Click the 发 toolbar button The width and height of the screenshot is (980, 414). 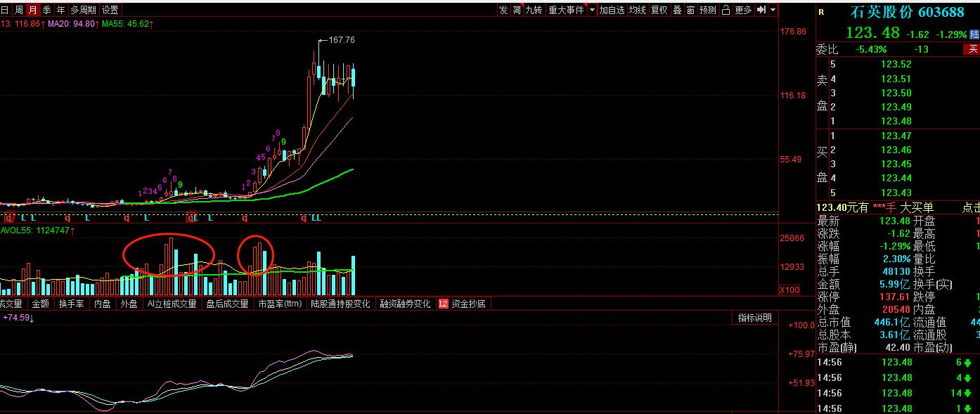point(503,10)
